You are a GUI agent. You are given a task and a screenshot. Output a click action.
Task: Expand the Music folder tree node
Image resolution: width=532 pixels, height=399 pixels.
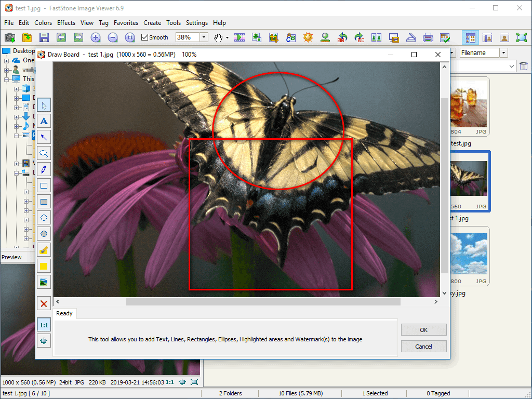tap(16, 126)
